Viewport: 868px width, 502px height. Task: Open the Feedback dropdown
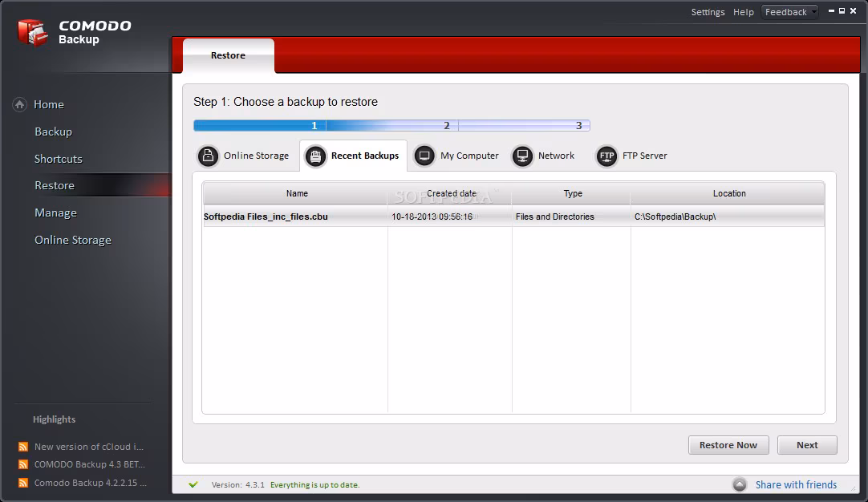(x=790, y=12)
